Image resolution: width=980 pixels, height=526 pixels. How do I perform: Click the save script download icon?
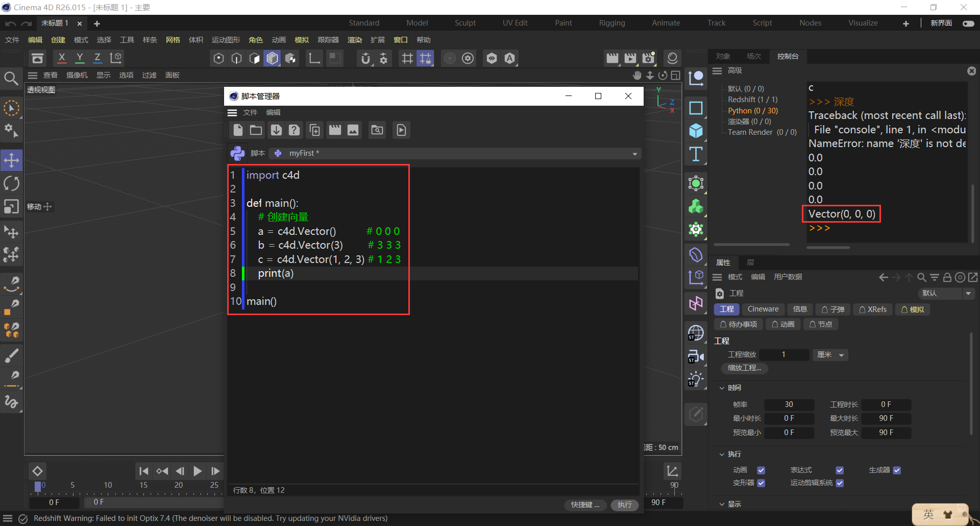(x=276, y=130)
